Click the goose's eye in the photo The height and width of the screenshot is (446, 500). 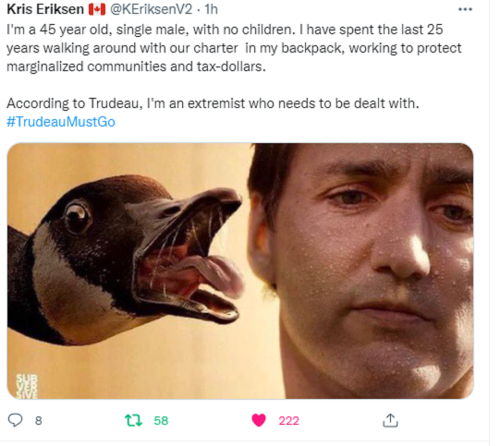pyautogui.click(x=77, y=217)
